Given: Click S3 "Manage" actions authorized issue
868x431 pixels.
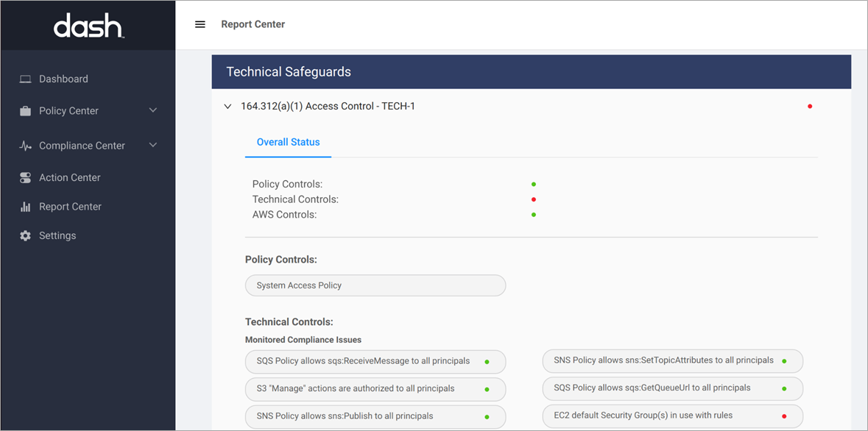Looking at the screenshot, I should 375,389.
